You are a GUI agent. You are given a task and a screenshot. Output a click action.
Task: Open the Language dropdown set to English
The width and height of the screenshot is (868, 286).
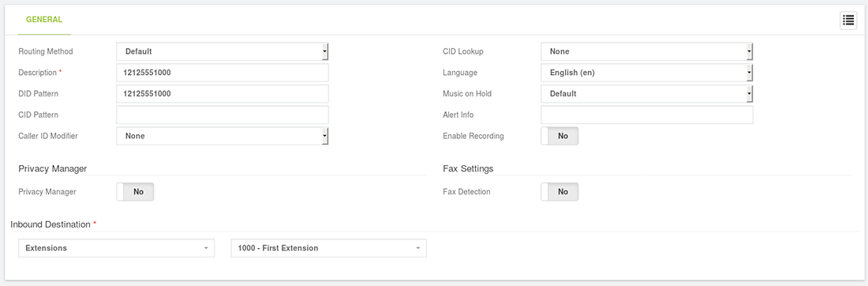[x=646, y=73]
